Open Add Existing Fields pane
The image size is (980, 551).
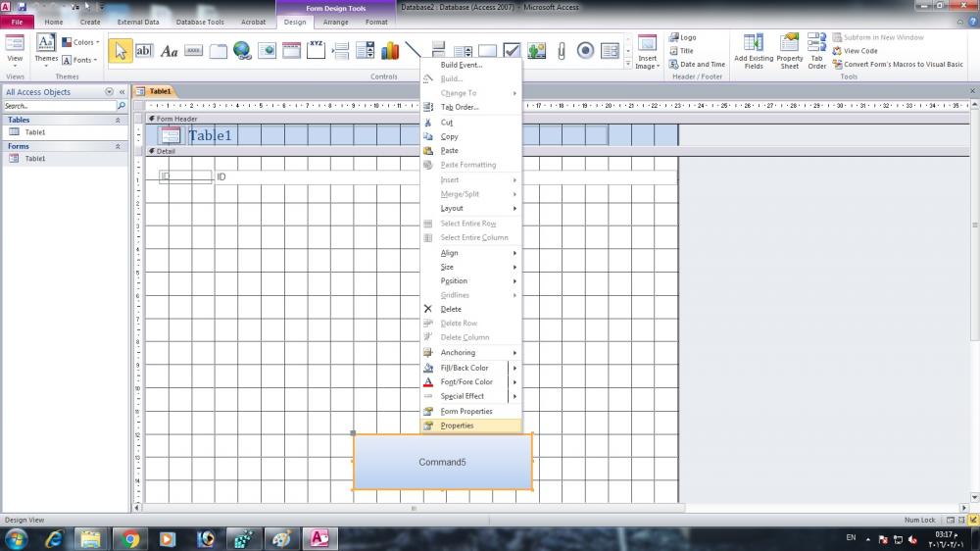click(753, 51)
